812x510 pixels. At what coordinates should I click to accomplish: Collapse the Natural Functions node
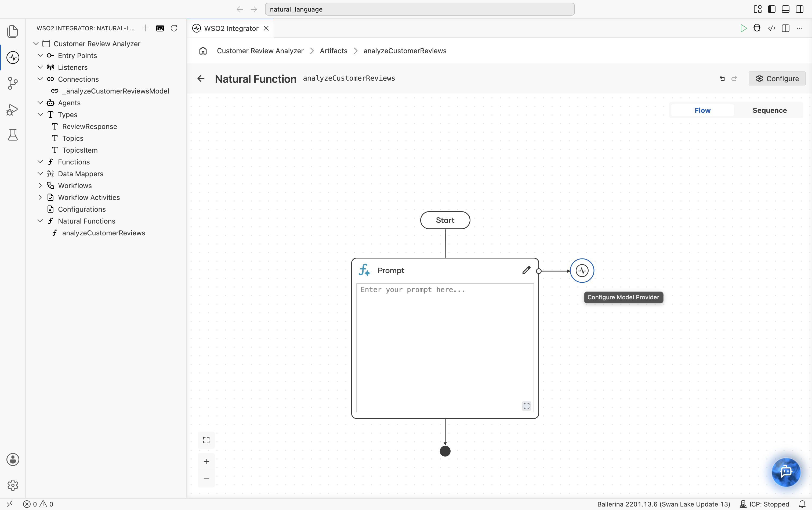(x=40, y=221)
